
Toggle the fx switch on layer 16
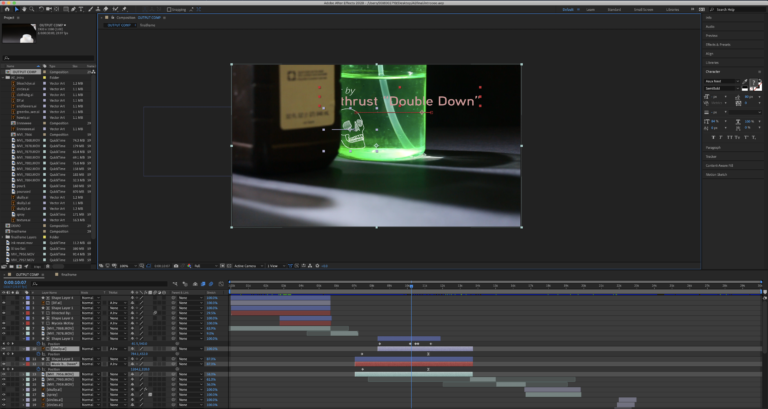(145, 389)
